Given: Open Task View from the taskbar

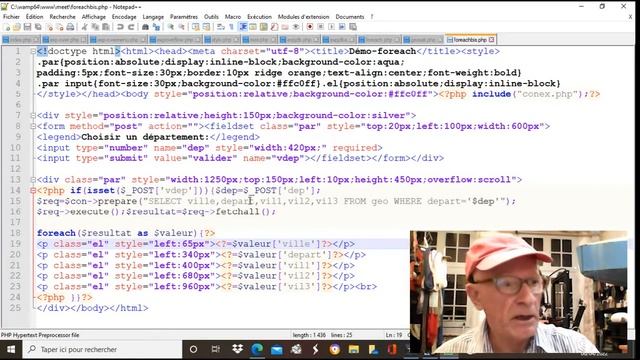Looking at the screenshot, I should click(216, 349).
